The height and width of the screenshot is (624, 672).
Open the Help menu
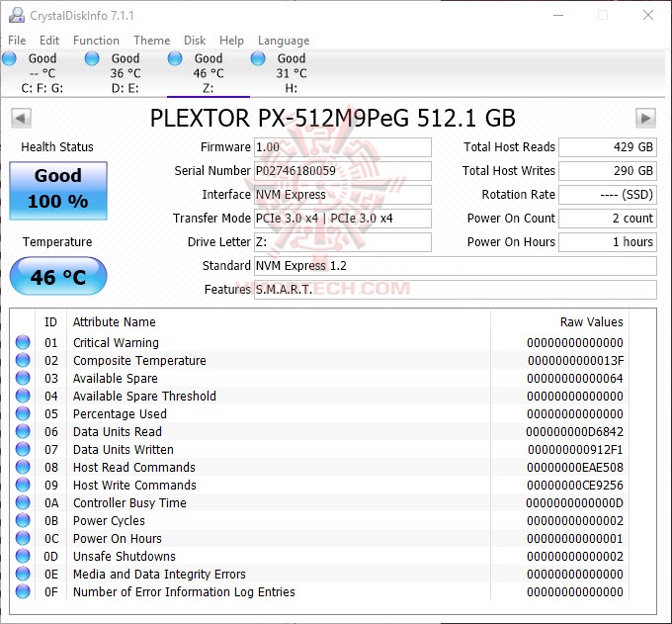coord(231,41)
